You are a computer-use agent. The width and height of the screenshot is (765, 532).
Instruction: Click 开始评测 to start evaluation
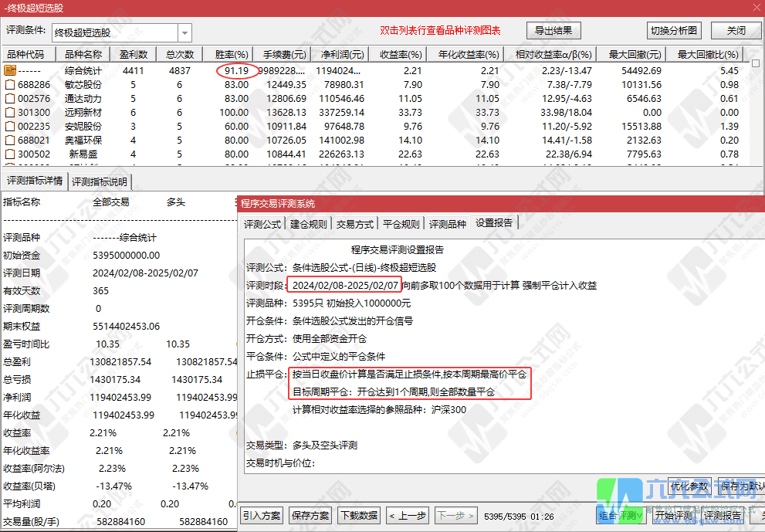[674, 515]
